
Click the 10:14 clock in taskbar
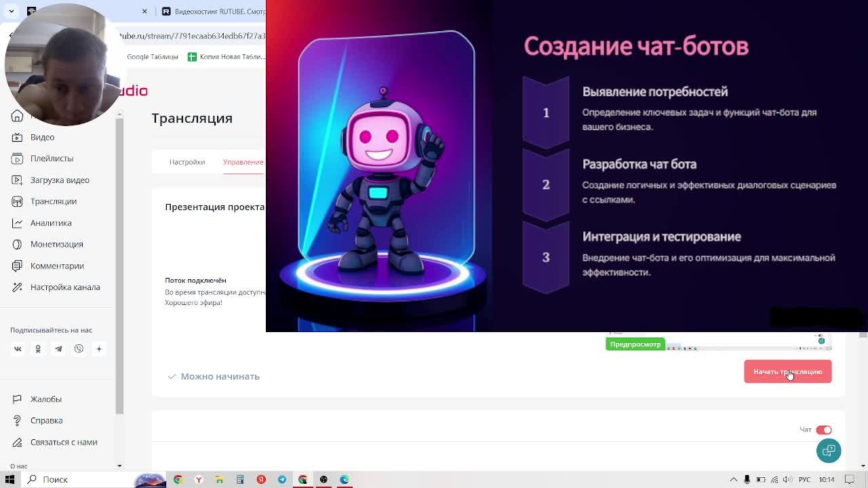(x=827, y=479)
